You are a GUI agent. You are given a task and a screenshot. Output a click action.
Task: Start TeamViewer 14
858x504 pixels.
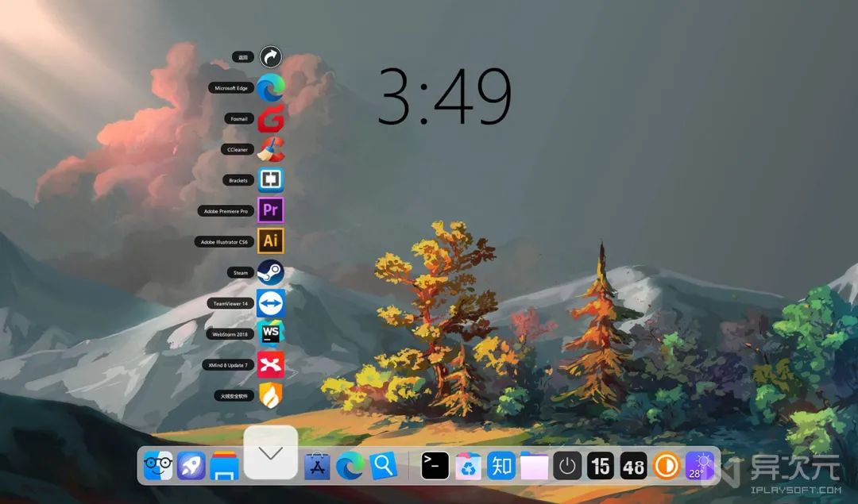[270, 302]
